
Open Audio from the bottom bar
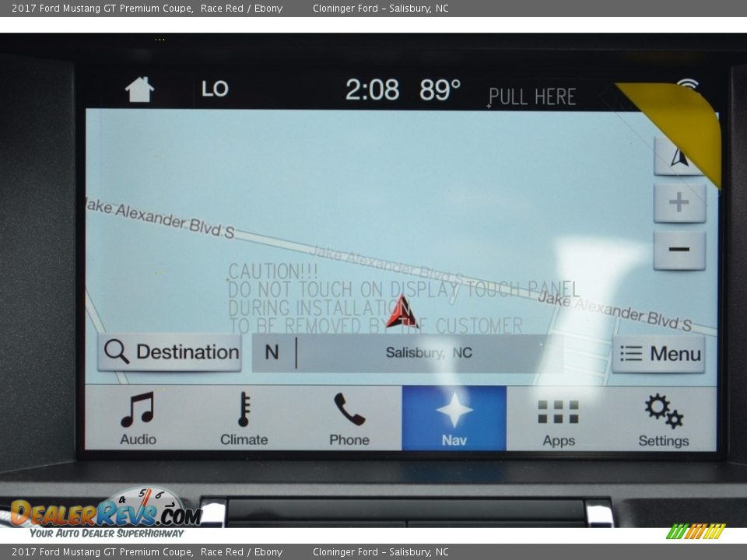point(138,419)
